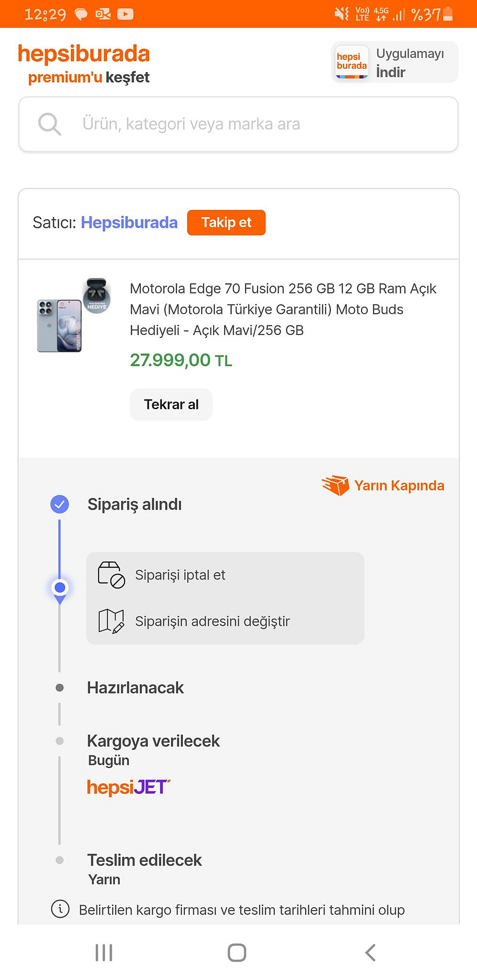Tap the current progress marker dot

coord(60,587)
